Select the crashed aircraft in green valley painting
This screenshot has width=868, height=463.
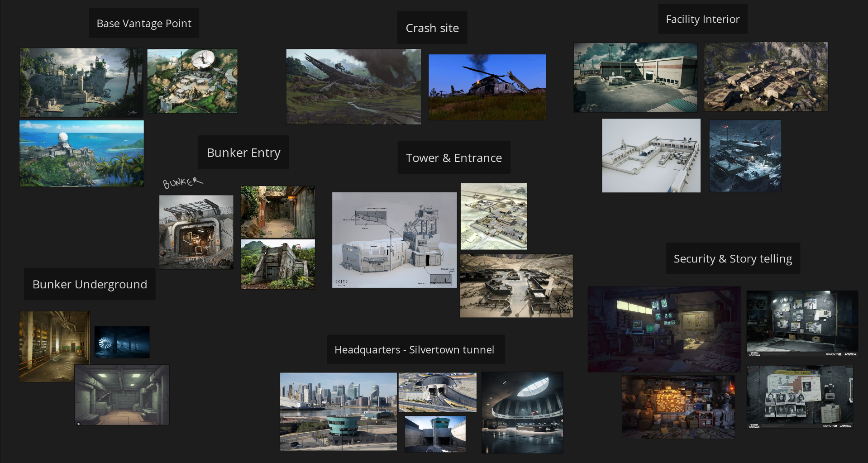(x=353, y=86)
